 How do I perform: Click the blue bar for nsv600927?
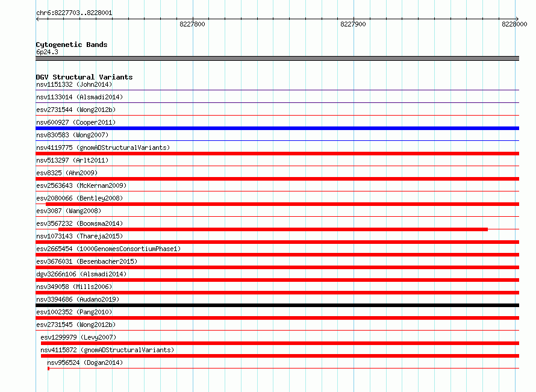tap(277, 128)
